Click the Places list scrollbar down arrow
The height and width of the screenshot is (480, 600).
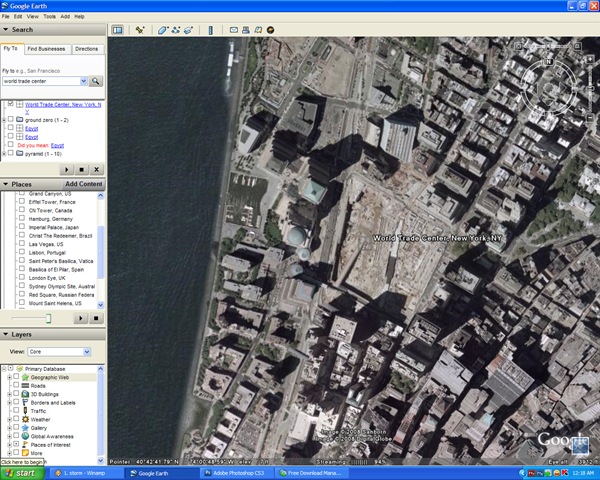pos(101,305)
